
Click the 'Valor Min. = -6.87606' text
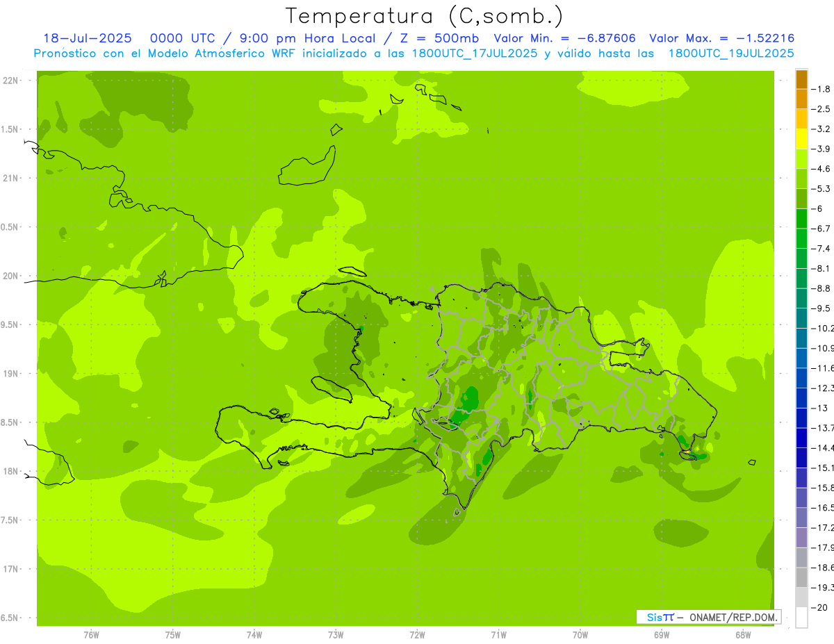point(564,39)
